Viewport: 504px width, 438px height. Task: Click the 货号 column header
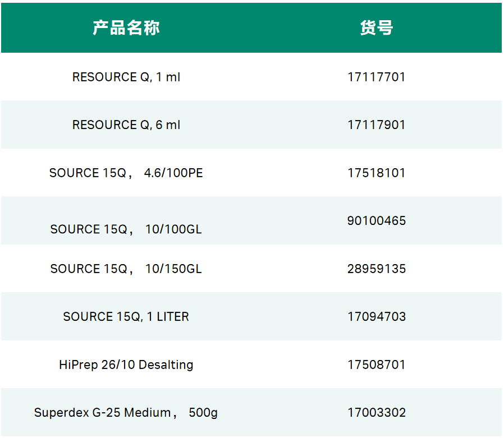(375, 27)
